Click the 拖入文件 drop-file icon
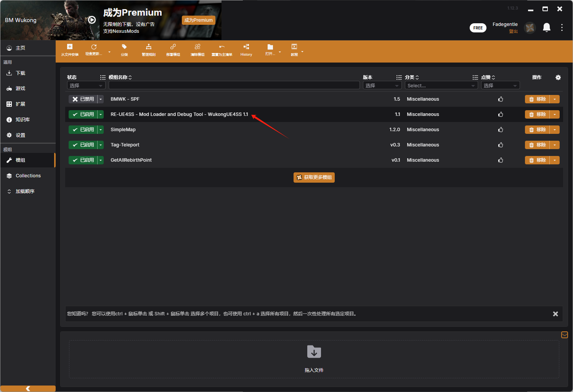The height and width of the screenshot is (392, 573). [x=314, y=352]
